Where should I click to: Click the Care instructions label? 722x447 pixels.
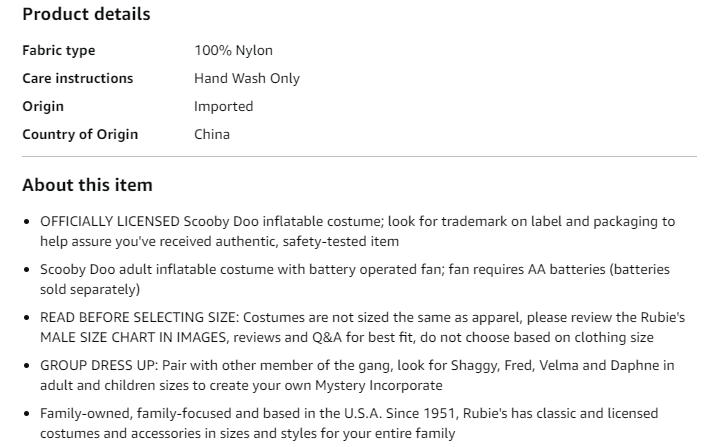point(77,78)
